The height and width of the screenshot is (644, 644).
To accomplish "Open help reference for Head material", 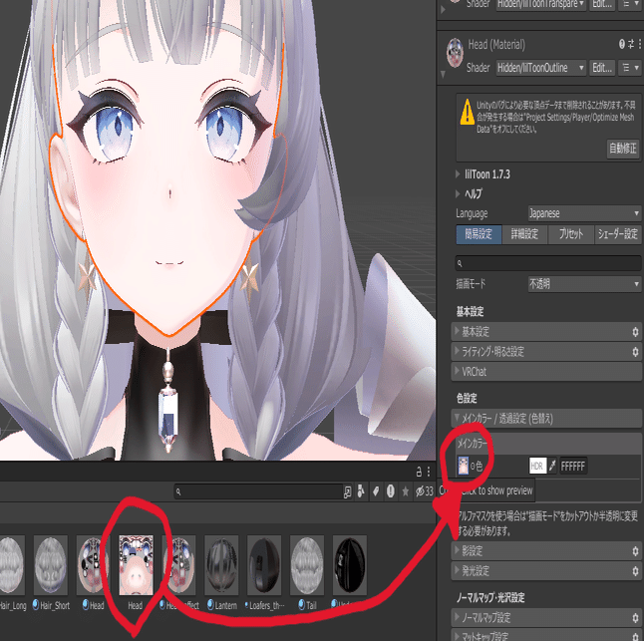I will tap(622, 44).
